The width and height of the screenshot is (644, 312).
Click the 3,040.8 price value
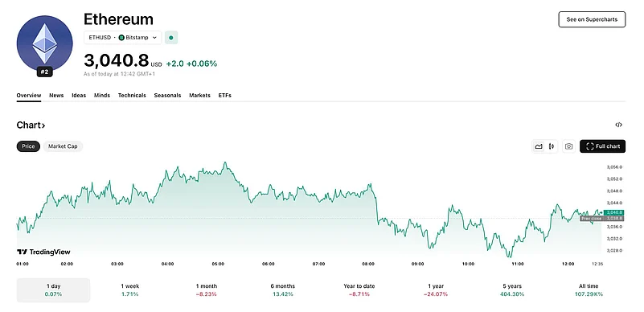coord(117,61)
